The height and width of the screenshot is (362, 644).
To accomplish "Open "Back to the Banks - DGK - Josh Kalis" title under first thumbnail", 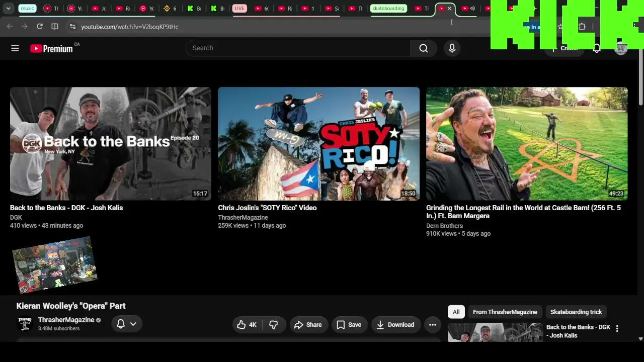I will tap(66, 208).
